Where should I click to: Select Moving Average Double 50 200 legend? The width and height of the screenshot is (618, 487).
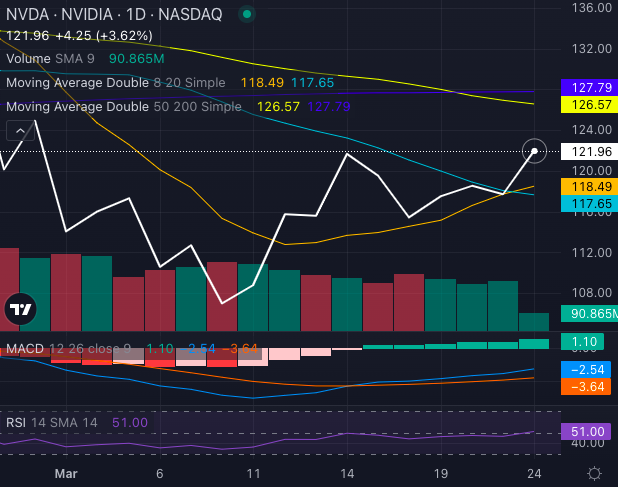(x=122, y=106)
